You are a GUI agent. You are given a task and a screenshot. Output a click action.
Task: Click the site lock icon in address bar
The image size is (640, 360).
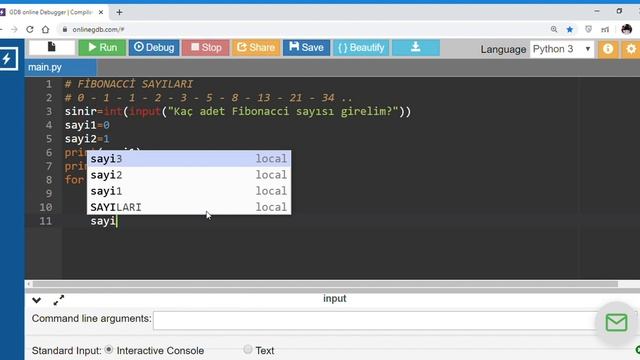64,29
